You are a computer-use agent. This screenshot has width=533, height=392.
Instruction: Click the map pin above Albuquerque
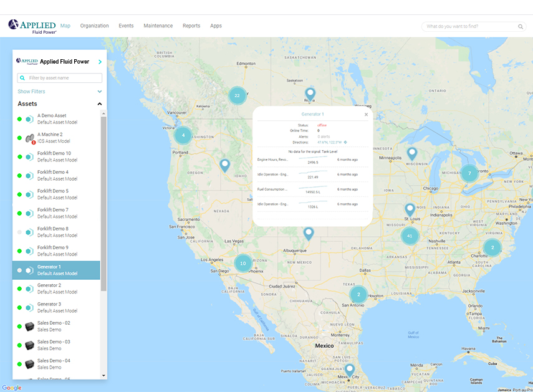pos(309,234)
